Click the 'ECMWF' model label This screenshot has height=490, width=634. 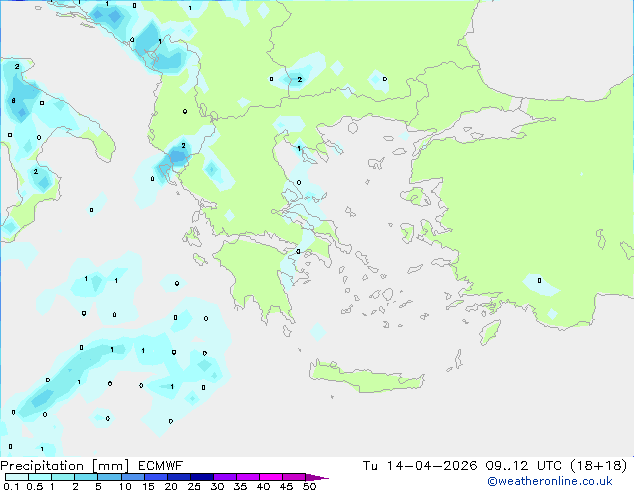point(161,466)
